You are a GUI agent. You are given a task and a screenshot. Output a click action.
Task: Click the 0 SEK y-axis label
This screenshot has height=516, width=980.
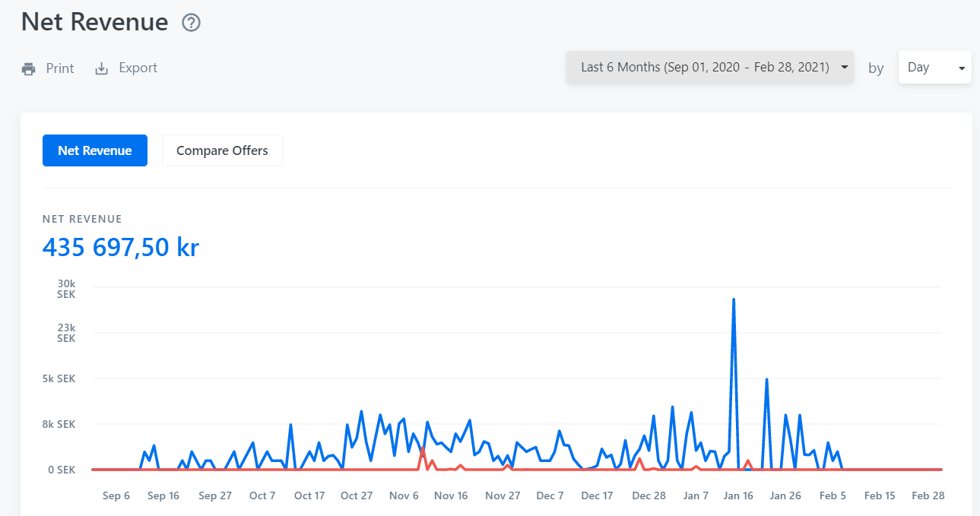click(62, 470)
